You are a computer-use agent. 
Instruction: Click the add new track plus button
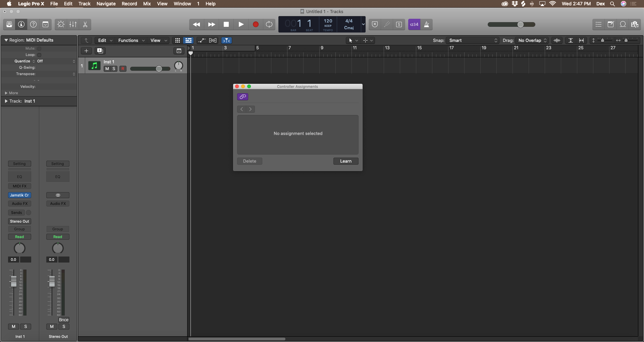(86, 51)
